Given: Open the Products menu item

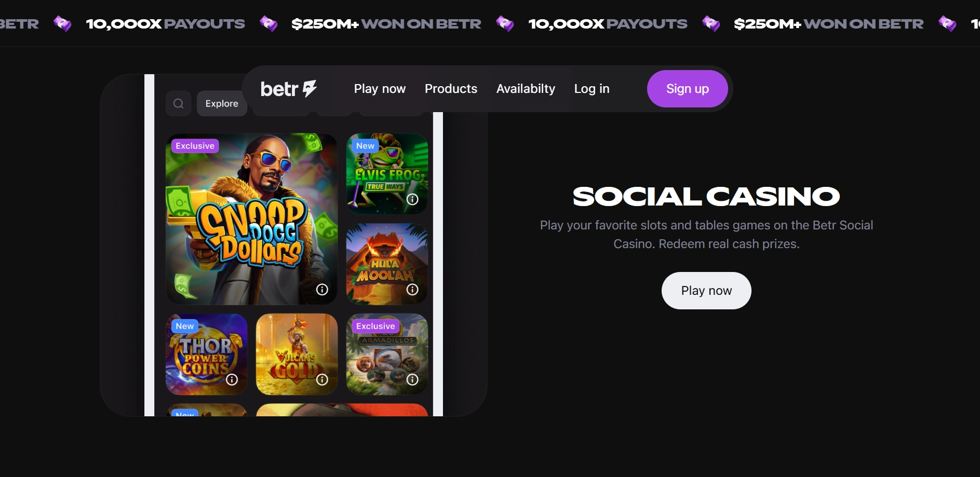Looking at the screenshot, I should click(x=451, y=89).
